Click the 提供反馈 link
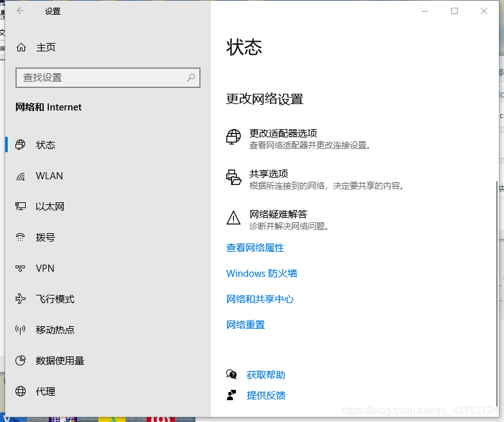504x422 pixels. coord(266,396)
